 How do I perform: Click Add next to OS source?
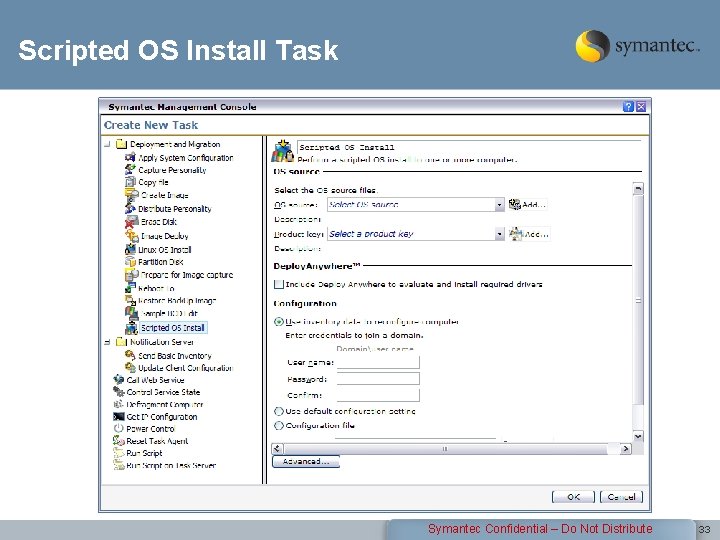[528, 204]
